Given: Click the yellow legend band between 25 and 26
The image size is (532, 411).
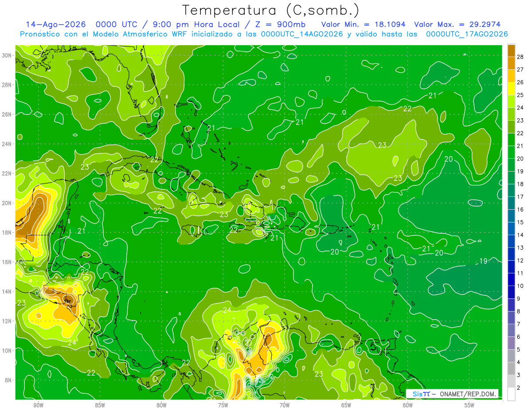Looking at the screenshot, I should [511, 88].
